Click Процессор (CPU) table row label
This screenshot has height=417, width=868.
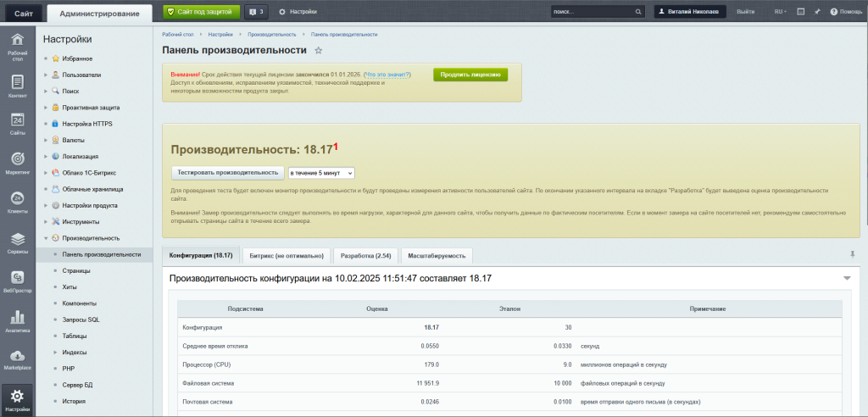coord(207,365)
